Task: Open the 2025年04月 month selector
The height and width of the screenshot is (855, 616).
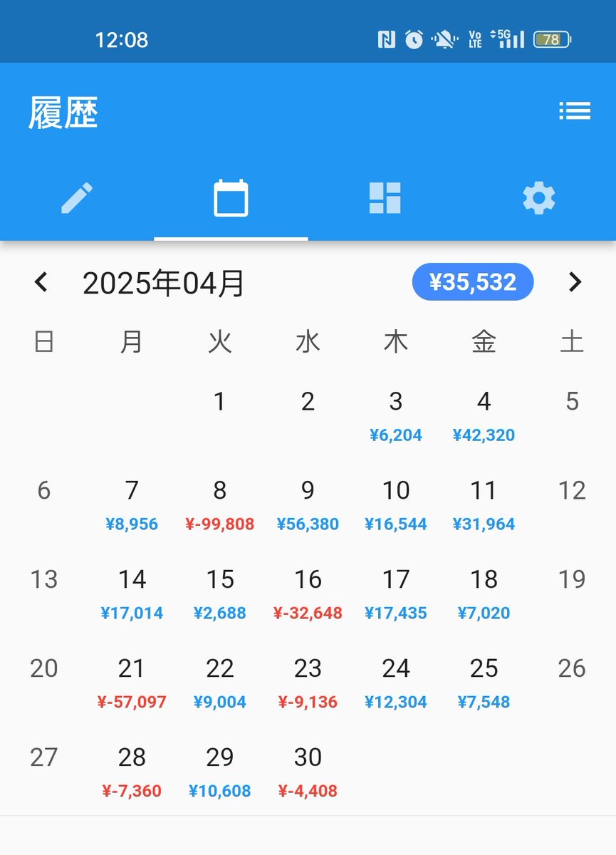Action: (164, 282)
